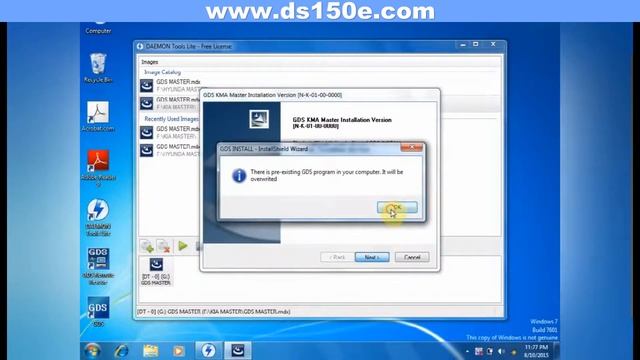
Task: Click the Images panel header
Action: click(x=150, y=62)
